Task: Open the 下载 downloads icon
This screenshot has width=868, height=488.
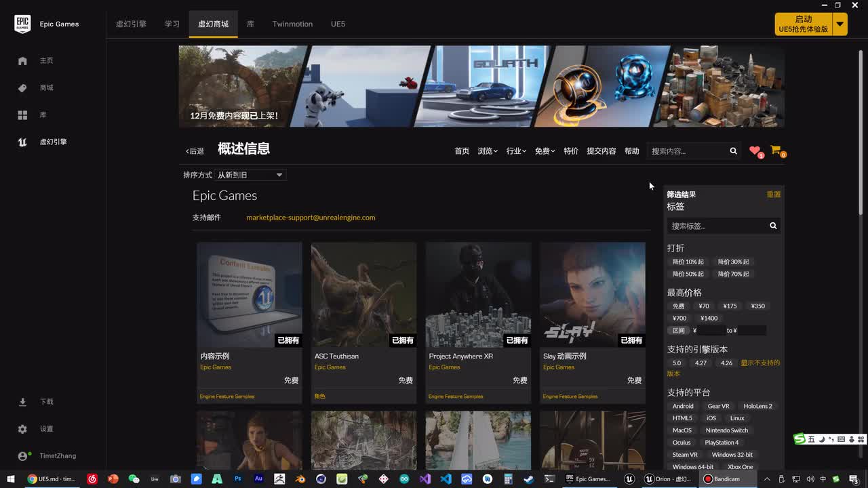Action: point(22,402)
